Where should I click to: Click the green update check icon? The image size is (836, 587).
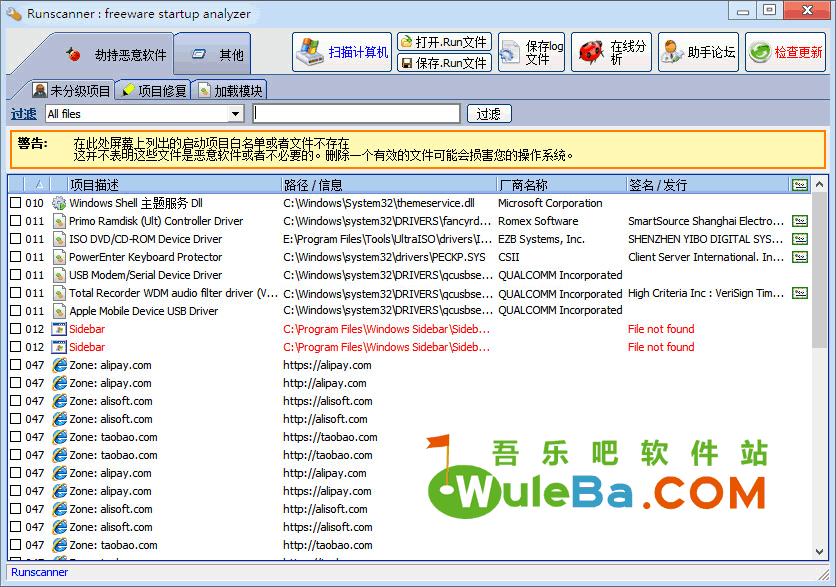tap(759, 52)
